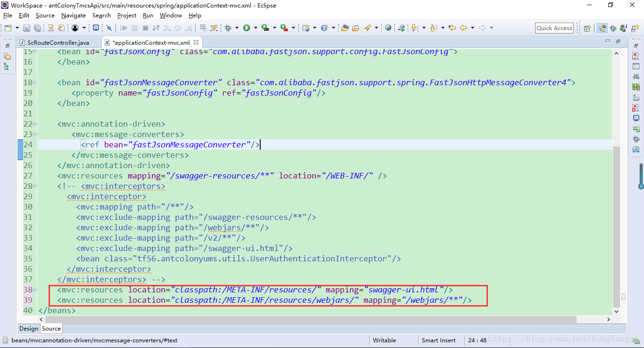Screen dimensions: 644x348
Task: Open the Help menu
Action: click(x=195, y=15)
